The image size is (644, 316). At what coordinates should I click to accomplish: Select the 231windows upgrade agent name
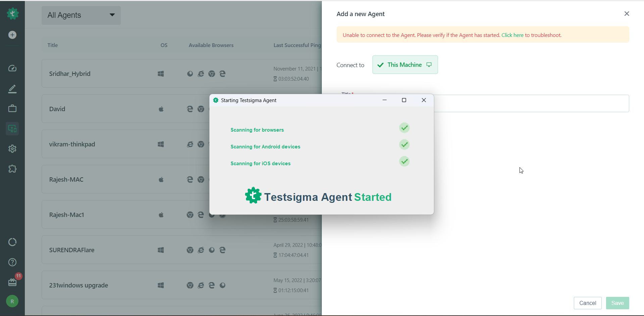tap(79, 285)
